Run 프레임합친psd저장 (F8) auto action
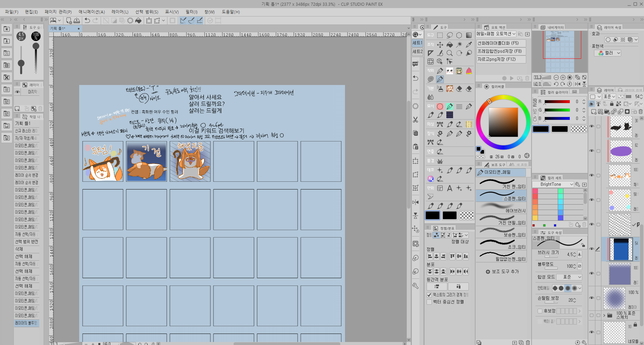Image resolution: width=644 pixels, height=345 pixels. click(501, 51)
